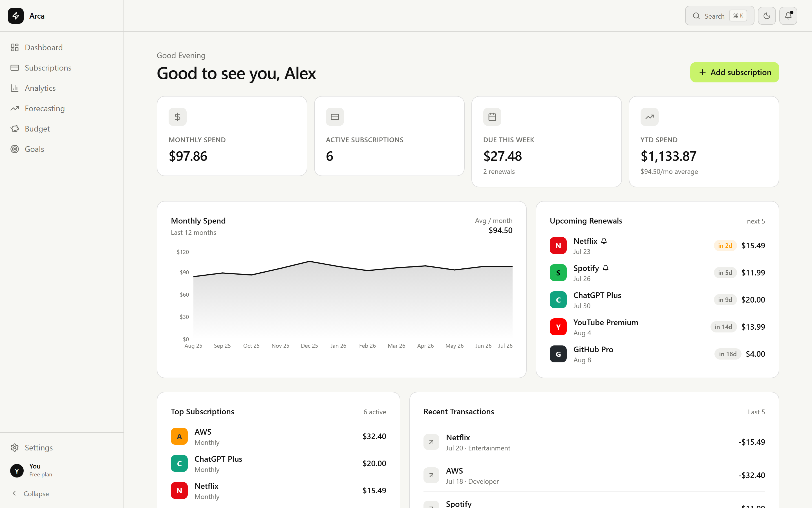This screenshot has width=812, height=508.
Task: Click the card icon on Active Subscriptions card
Action: pyautogui.click(x=335, y=117)
